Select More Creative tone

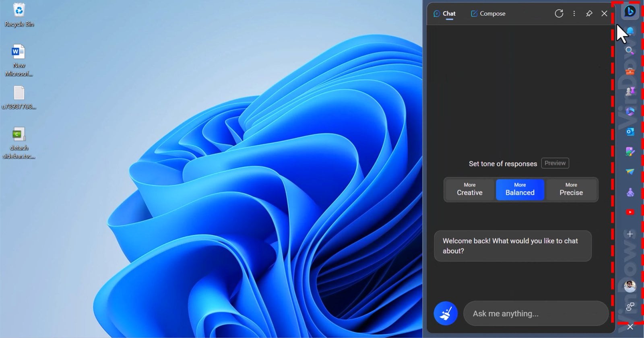click(x=469, y=189)
